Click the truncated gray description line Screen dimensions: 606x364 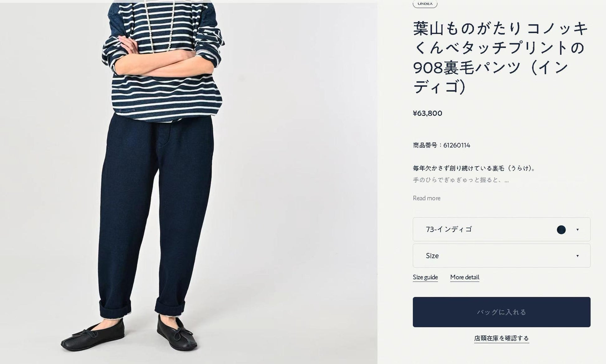(x=461, y=180)
